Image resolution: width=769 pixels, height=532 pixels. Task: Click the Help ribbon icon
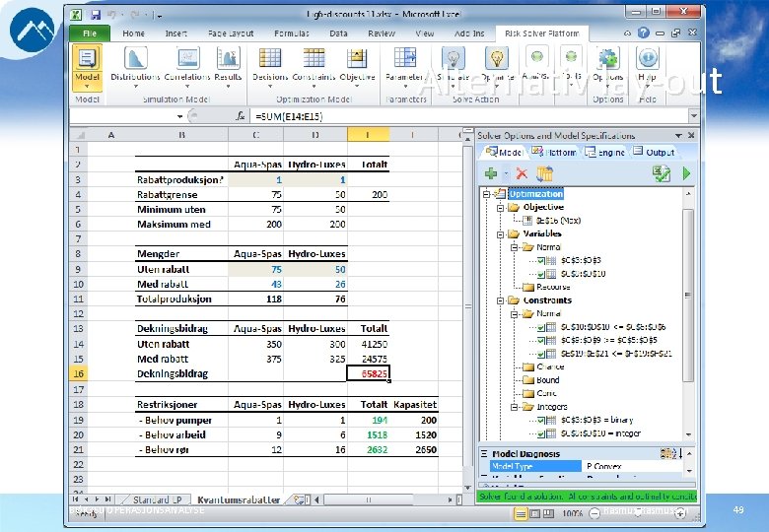tap(648, 58)
